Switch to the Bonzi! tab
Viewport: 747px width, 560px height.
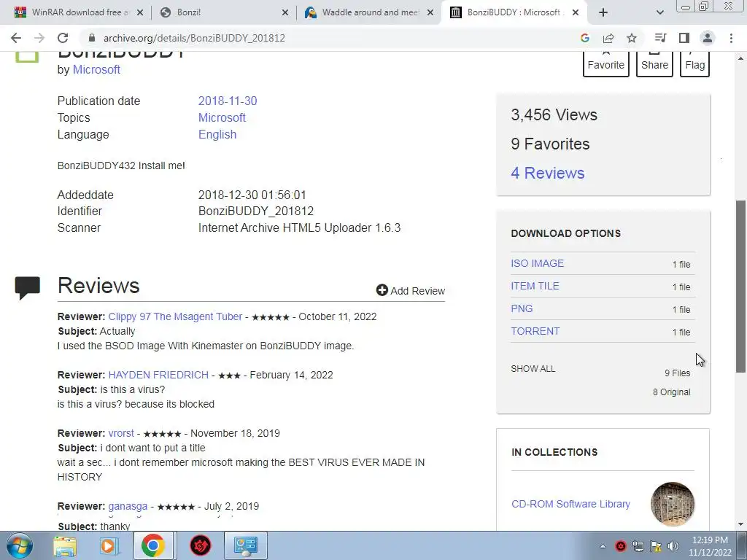tap(222, 12)
